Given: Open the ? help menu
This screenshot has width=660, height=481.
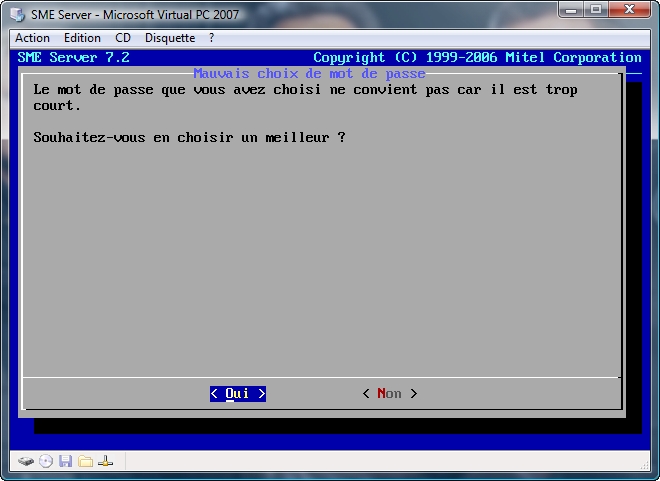Looking at the screenshot, I should 211,38.
